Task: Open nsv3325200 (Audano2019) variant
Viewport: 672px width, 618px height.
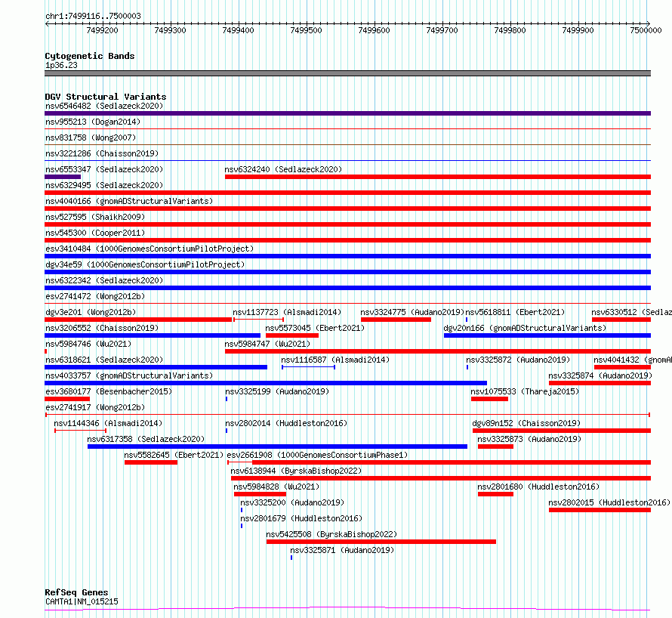Action: point(292,502)
